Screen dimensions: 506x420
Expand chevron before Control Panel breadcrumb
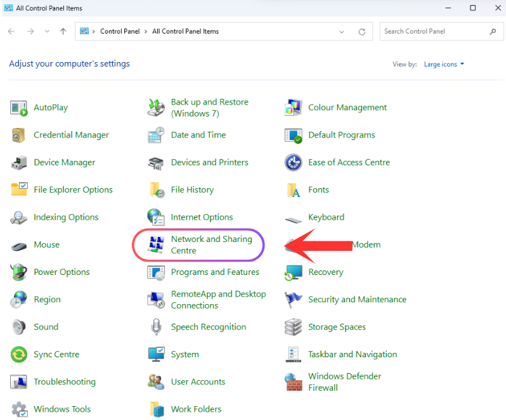[94, 31]
